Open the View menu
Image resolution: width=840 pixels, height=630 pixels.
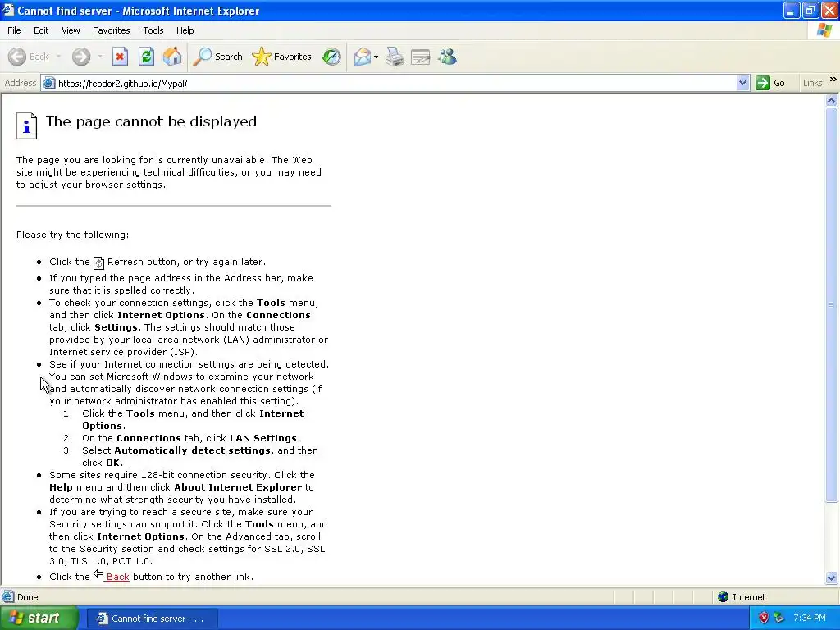tap(71, 30)
